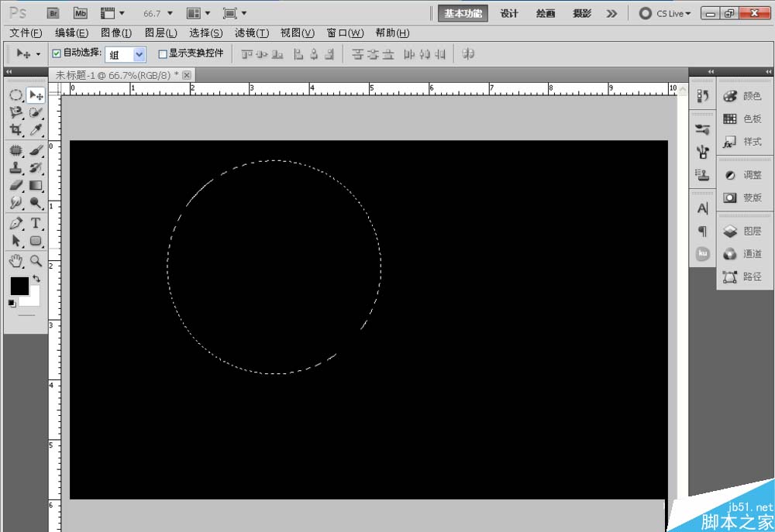Select the Eraser tool
This screenshot has width=775, height=532.
click(x=16, y=185)
